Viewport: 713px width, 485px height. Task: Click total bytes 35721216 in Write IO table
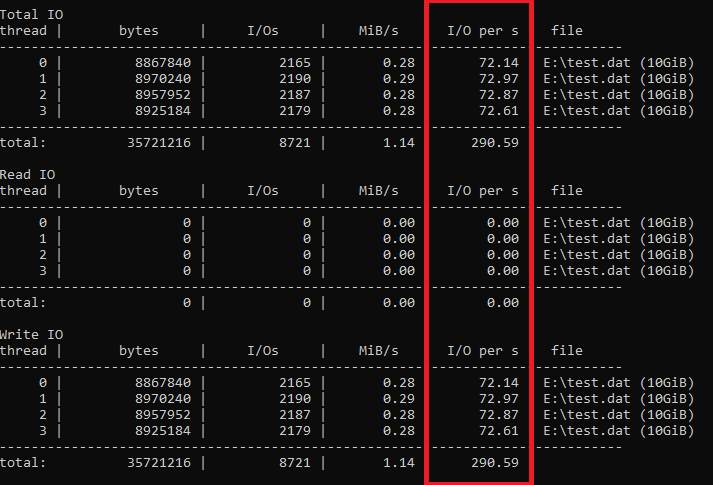click(x=159, y=463)
